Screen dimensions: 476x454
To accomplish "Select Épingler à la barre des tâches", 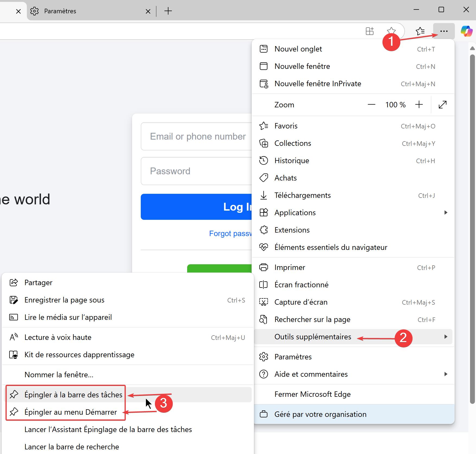I will tap(128, 395).
